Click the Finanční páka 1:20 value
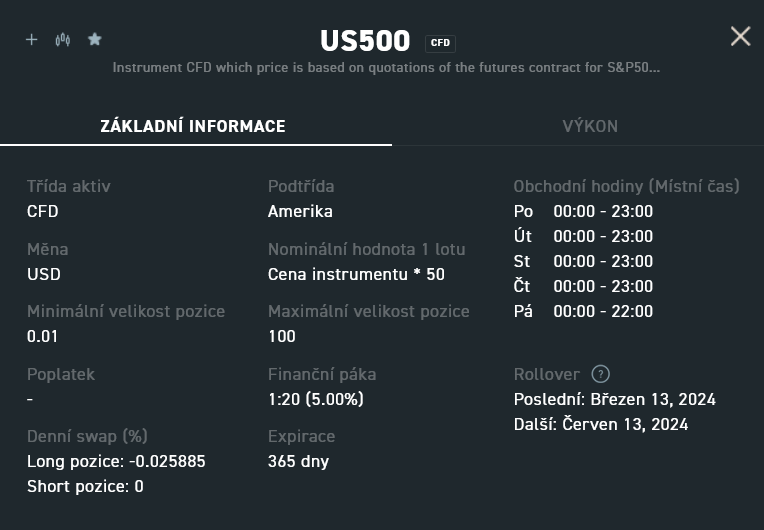764x530 pixels. (x=315, y=399)
